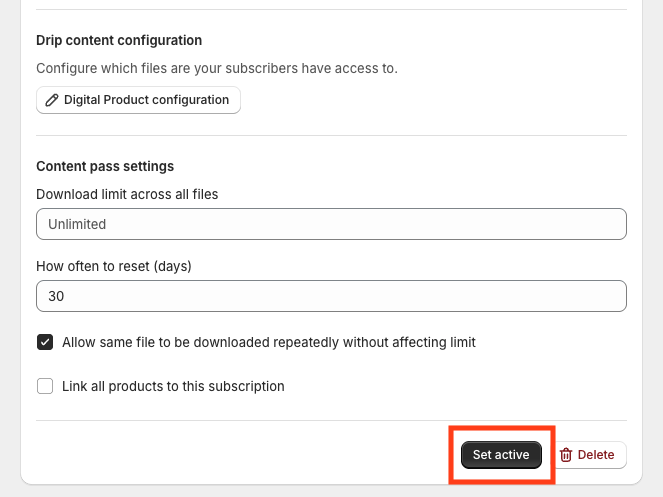Click the How often to reset days field
663x497 pixels.
point(331,296)
